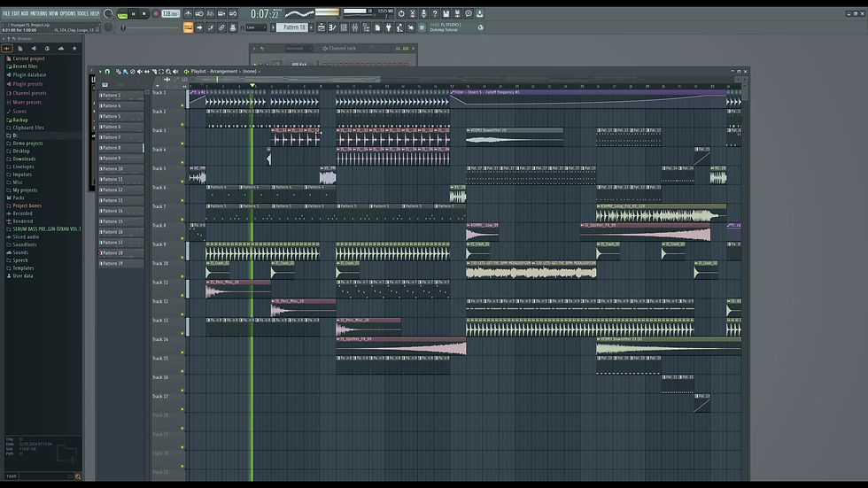Toggle loop recording icon
Image resolution: width=868 pixels, height=488 pixels.
[233, 14]
